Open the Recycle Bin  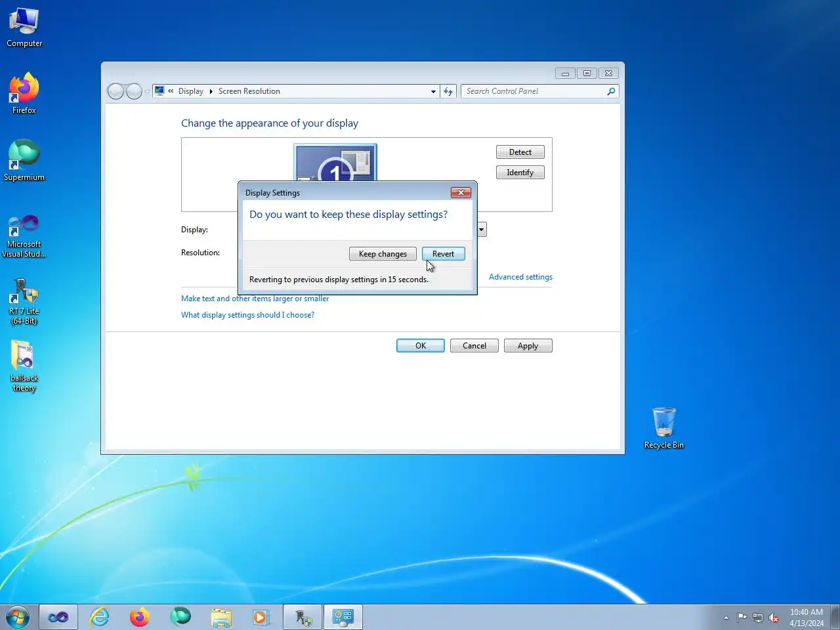[x=664, y=428]
